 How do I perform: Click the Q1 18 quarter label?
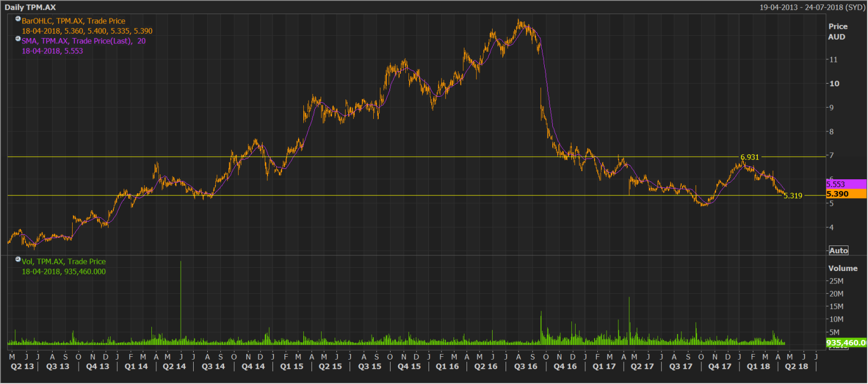tap(758, 367)
